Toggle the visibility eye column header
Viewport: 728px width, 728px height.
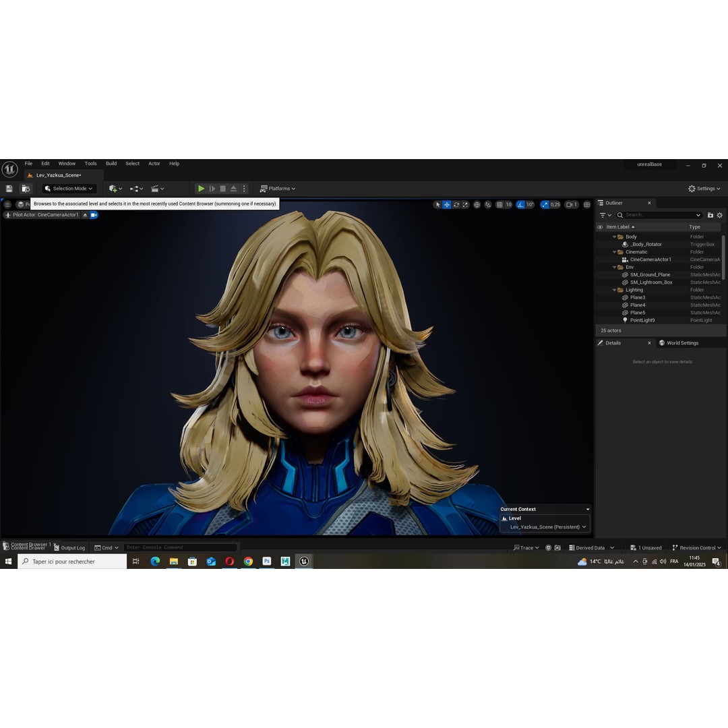coord(600,227)
